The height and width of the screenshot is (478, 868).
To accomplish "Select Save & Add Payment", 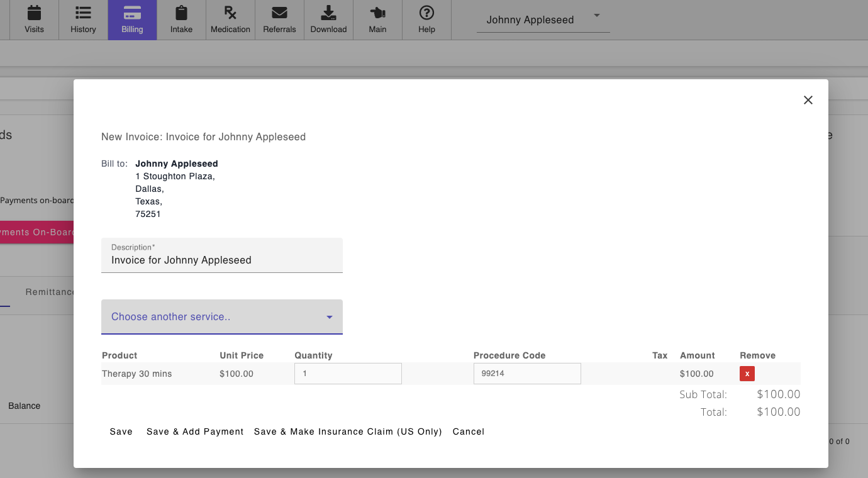I will click(x=194, y=431).
